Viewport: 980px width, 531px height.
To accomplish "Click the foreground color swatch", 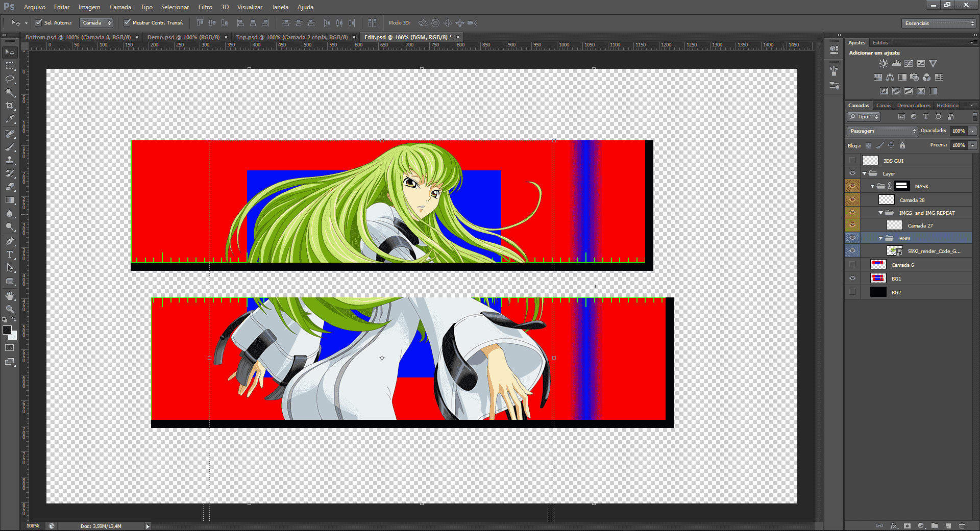I will tap(7, 330).
